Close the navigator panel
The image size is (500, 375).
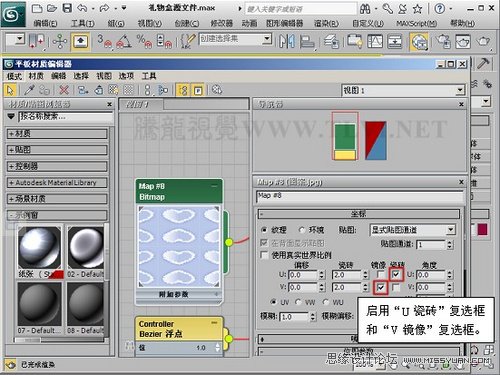pos(461,104)
